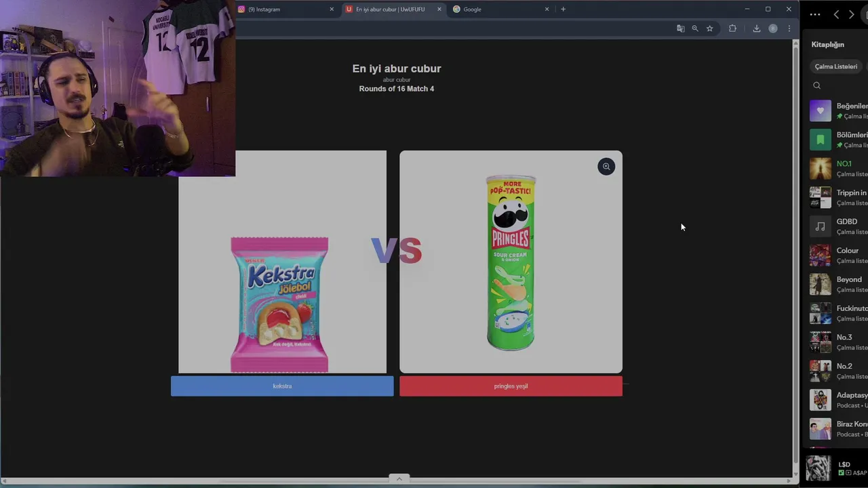Image resolution: width=868 pixels, height=488 pixels.
Task: Vote for the red pringles yeşil button
Action: 511,386
